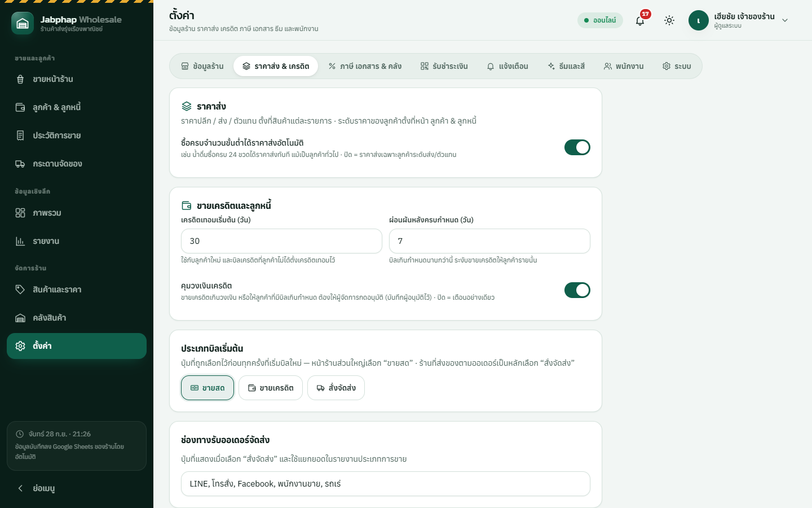Open notifications bell with 17 badge
This screenshot has height=508, width=812.
tap(640, 20)
